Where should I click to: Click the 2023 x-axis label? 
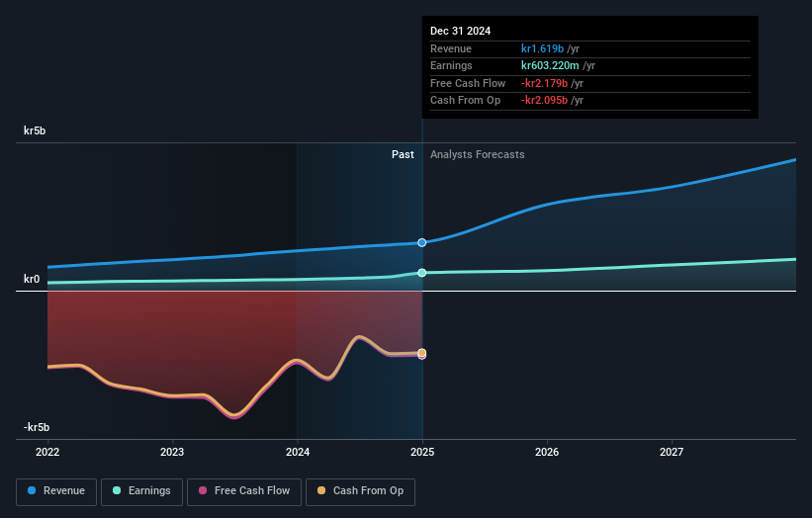172,452
